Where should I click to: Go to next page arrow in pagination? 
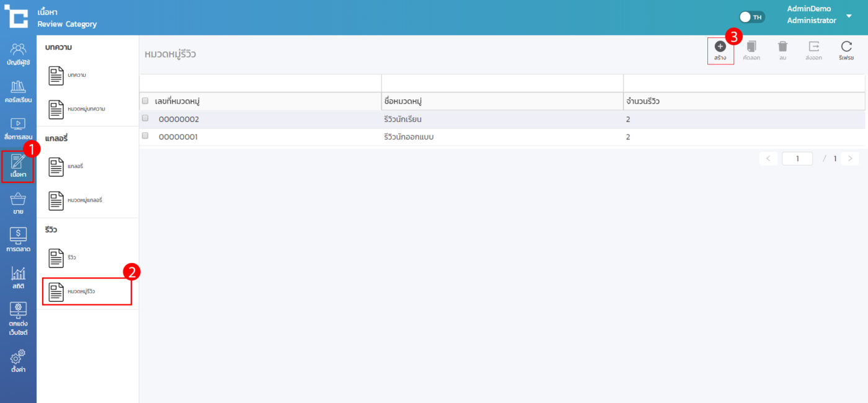pos(851,159)
